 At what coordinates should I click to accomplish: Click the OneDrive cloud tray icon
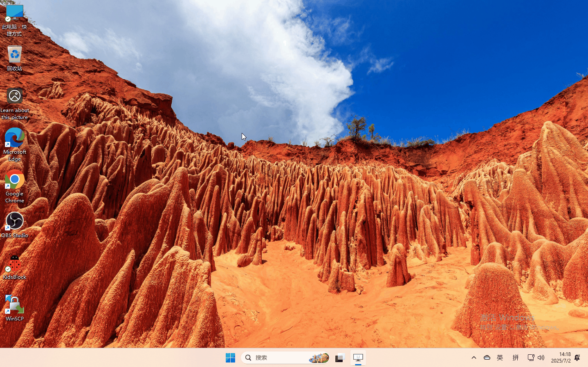tap(487, 358)
